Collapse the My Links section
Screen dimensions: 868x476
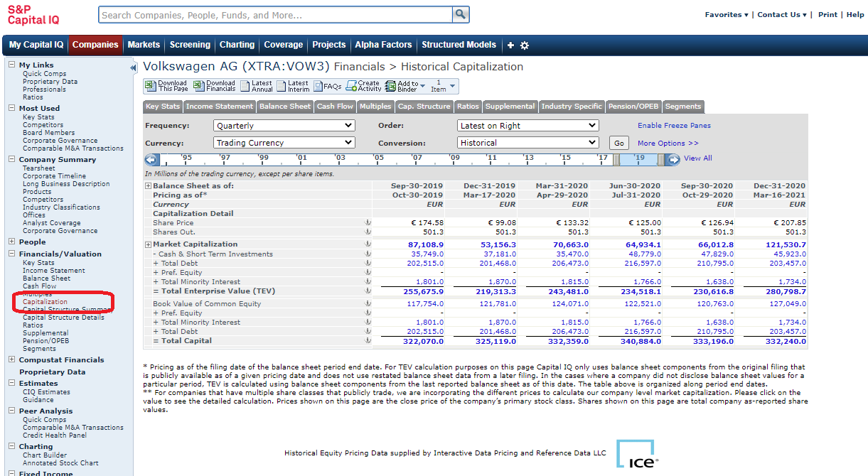11,65
